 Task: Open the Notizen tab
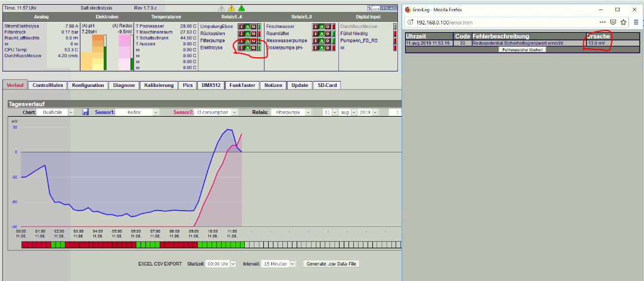[273, 85]
